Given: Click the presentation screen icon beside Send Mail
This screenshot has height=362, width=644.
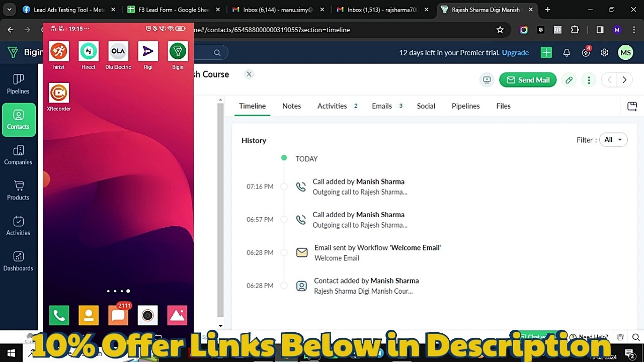Looking at the screenshot, I should (x=487, y=80).
